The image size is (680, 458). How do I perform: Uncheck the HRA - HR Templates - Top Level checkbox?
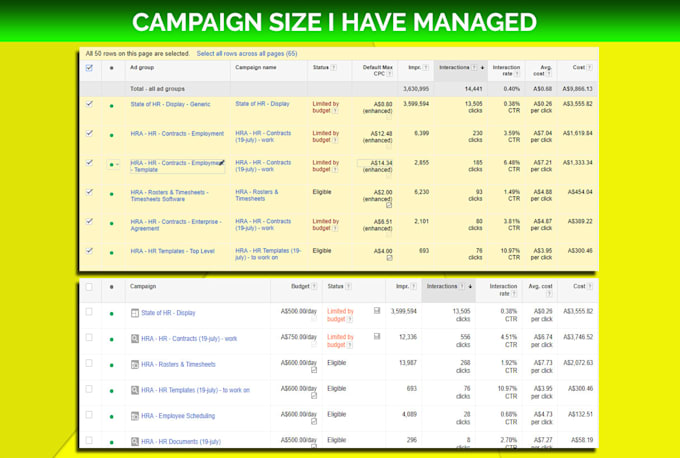[89, 251]
